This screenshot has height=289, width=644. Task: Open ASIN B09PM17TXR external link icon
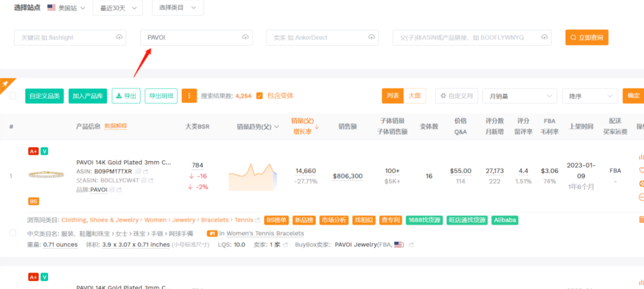145,172
